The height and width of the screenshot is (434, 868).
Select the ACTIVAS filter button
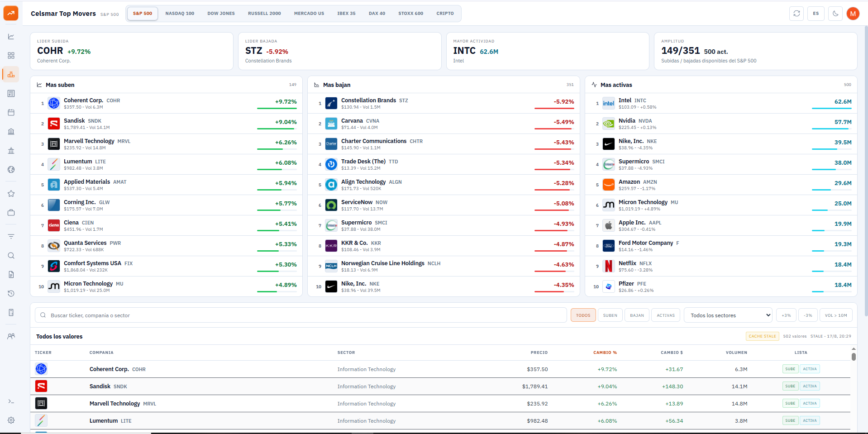pyautogui.click(x=666, y=315)
